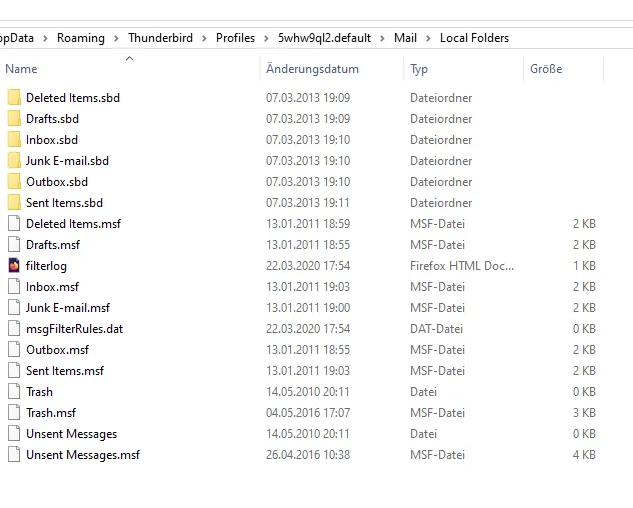This screenshot has width=633, height=508.
Task: Select the file name Outbox.sbd
Action: click(57, 182)
